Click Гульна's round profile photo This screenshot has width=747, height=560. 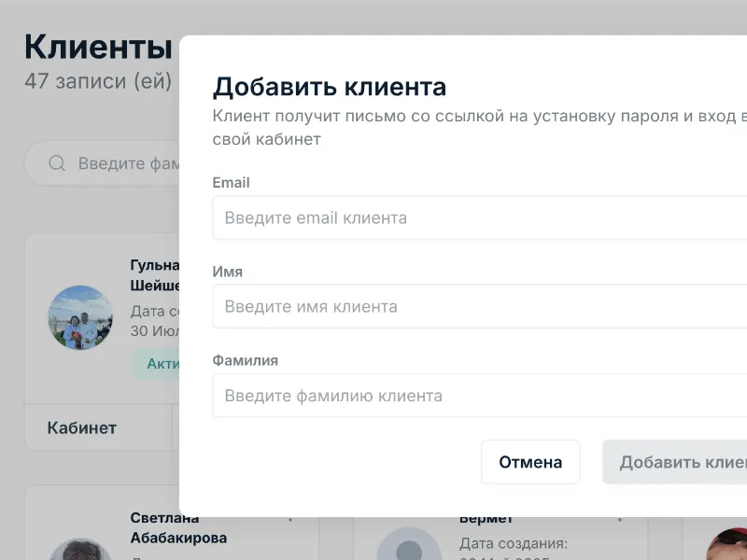point(80,317)
